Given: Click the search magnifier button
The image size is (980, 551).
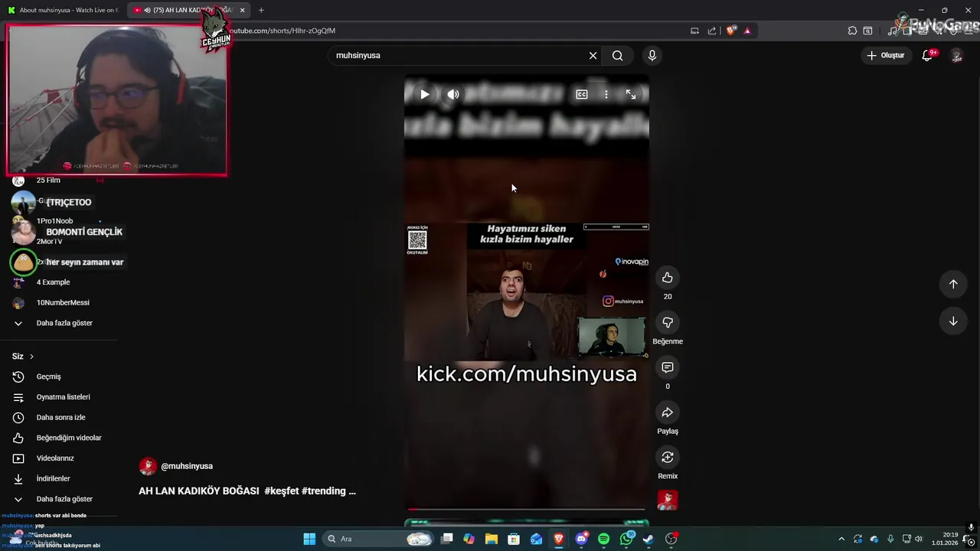Looking at the screenshot, I should (x=618, y=55).
